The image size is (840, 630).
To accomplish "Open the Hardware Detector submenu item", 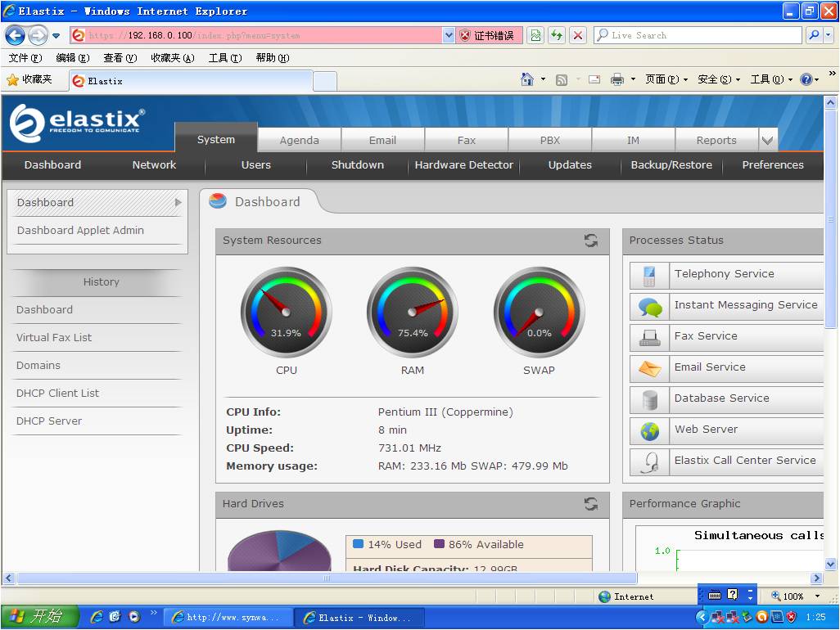I will point(464,164).
